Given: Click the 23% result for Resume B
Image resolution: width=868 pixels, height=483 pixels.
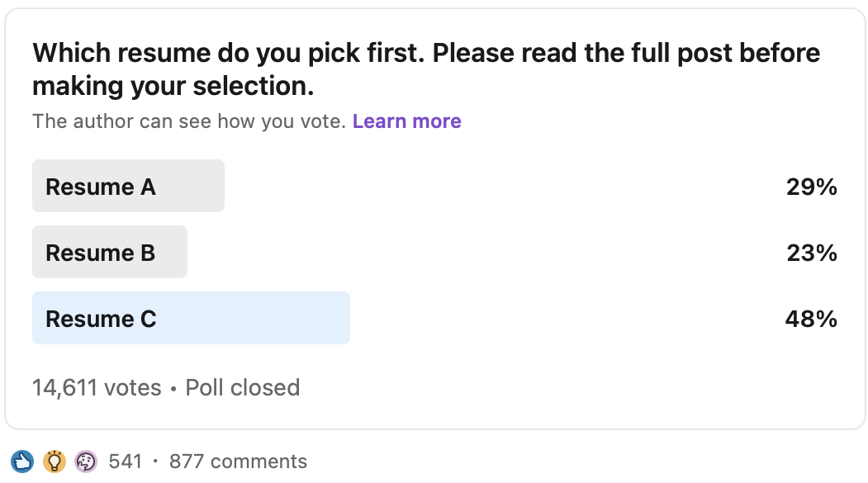Looking at the screenshot, I should click(812, 253).
